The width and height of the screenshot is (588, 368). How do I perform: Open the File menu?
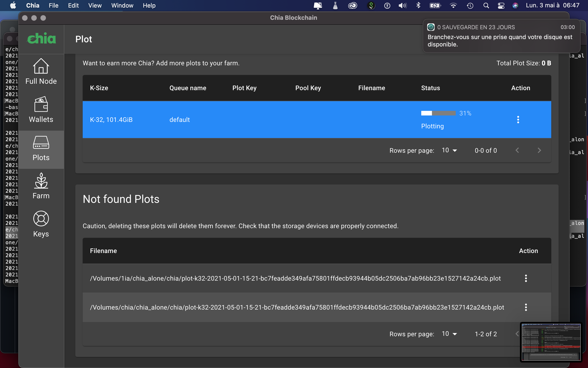54,5
